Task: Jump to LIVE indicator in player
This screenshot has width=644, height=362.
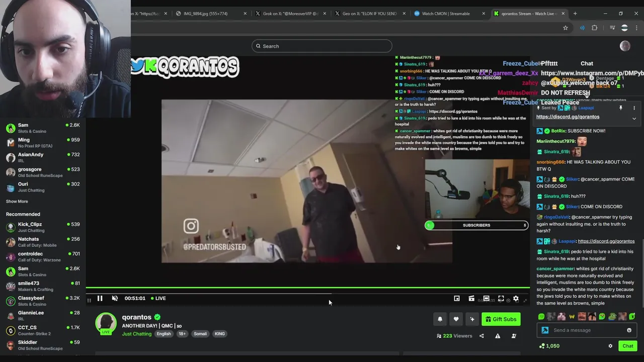Action: [158, 298]
